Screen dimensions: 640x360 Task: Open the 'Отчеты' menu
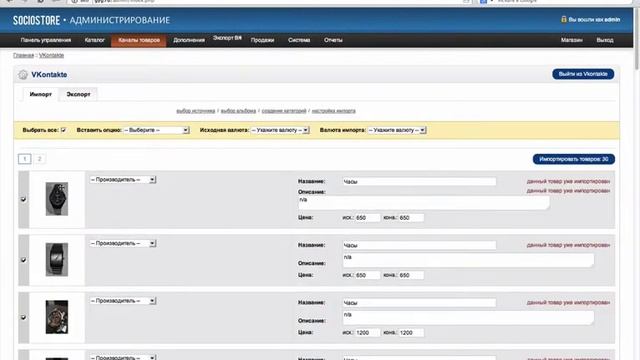coord(333,40)
